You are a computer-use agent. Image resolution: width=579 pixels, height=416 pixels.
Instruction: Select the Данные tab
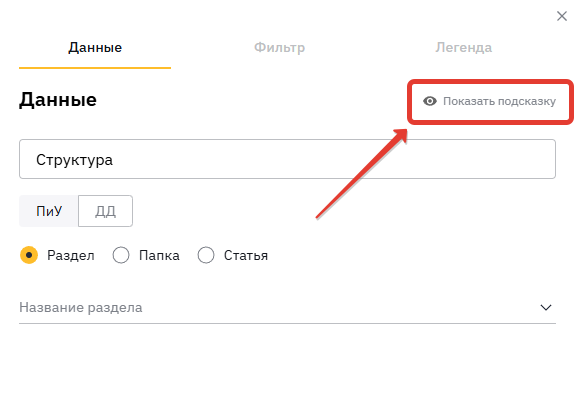tap(95, 47)
